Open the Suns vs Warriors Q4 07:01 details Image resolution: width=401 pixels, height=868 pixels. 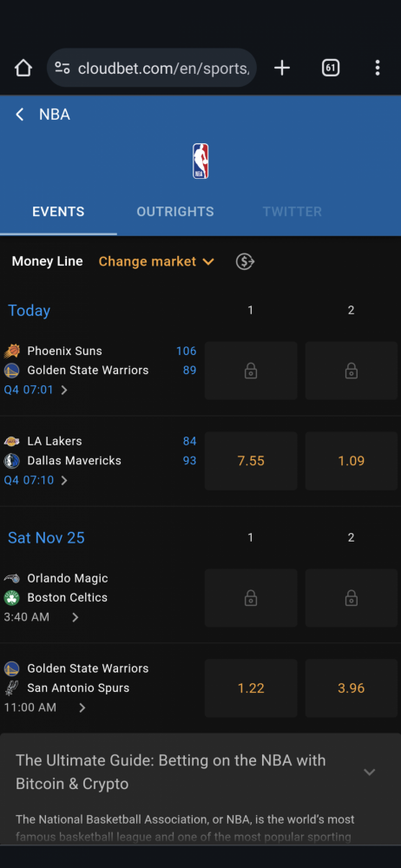click(36, 390)
